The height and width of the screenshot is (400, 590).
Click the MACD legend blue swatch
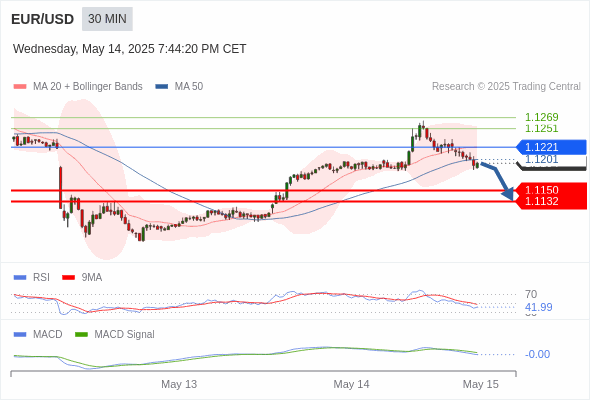tap(20, 334)
